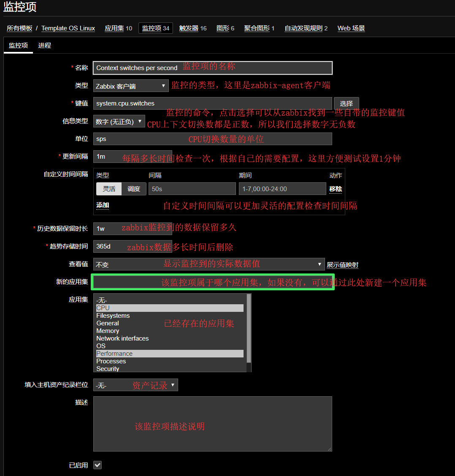455x476 pixels.
Task: Click the 添加 link to add interval
Action: (103, 205)
